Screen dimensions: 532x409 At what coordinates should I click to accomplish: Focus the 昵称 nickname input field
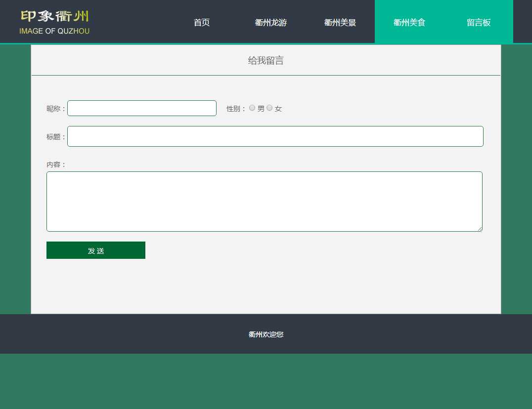coord(142,108)
